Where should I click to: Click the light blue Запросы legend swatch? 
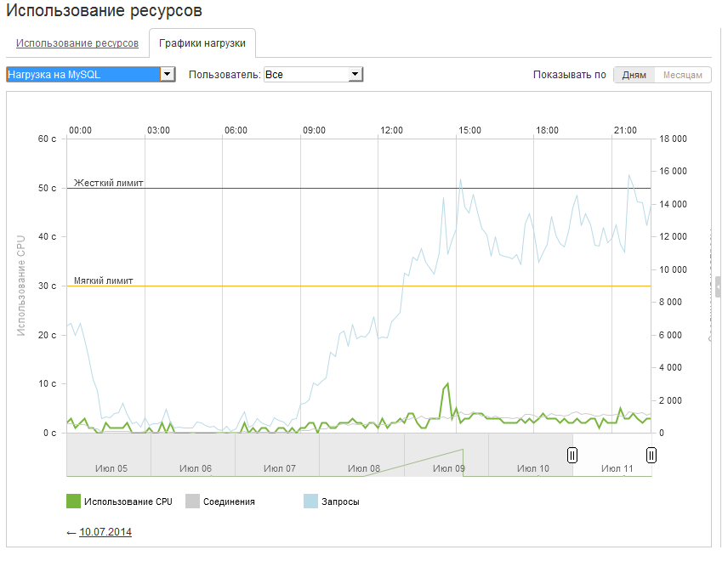[311, 501]
